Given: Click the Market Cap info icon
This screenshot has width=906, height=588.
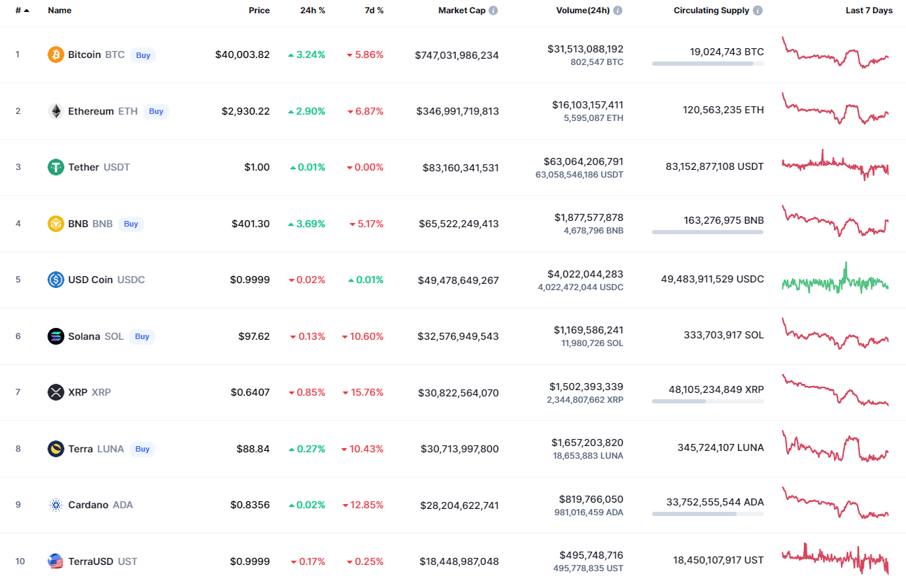Looking at the screenshot, I should click(x=493, y=10).
